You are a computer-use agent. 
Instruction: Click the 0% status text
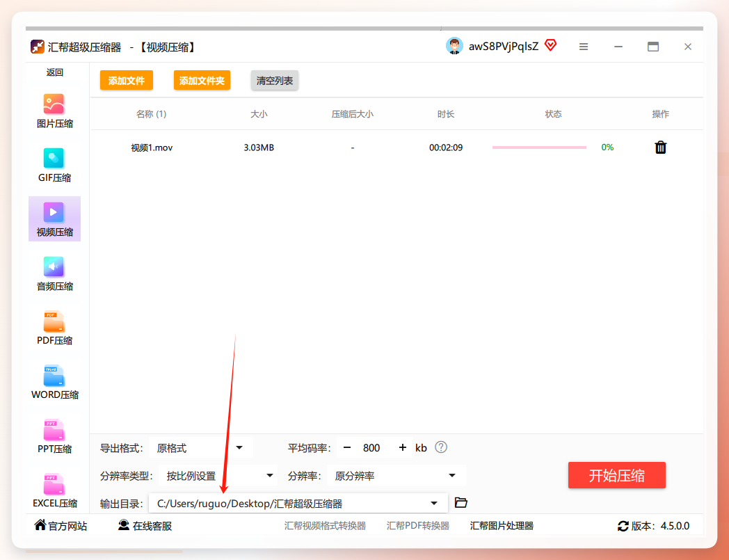pyautogui.click(x=607, y=147)
